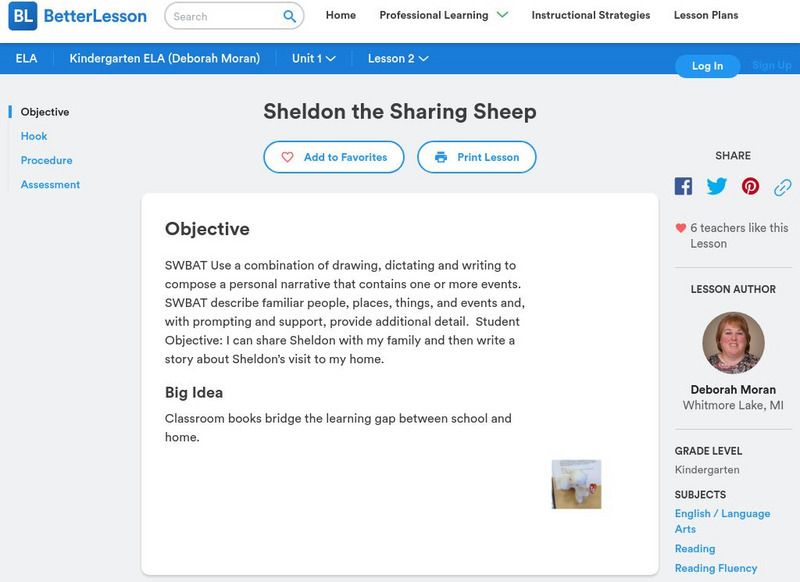Open the sheep photo thumbnail
This screenshot has width=800, height=582.
tap(576, 484)
